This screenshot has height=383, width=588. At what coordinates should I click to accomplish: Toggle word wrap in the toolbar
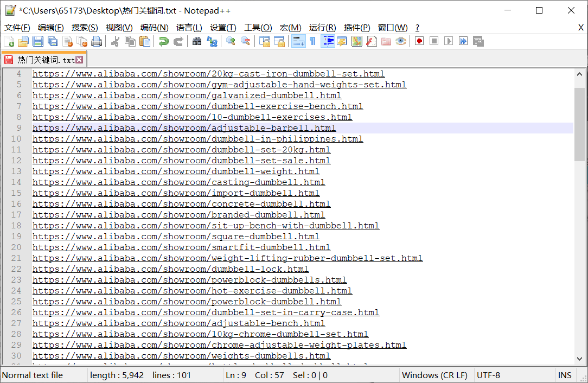point(298,41)
